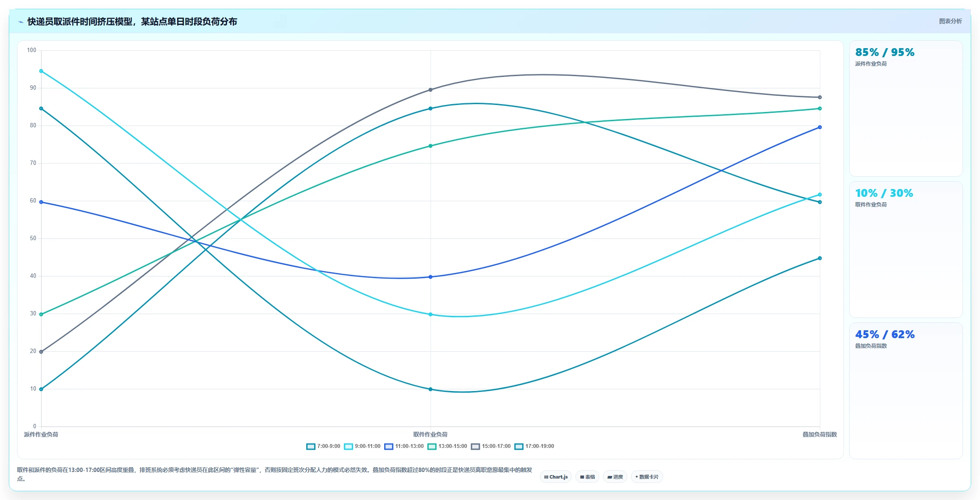Toggle the 7:00-9:00 series in the legend
980x500 pixels.
click(323, 446)
